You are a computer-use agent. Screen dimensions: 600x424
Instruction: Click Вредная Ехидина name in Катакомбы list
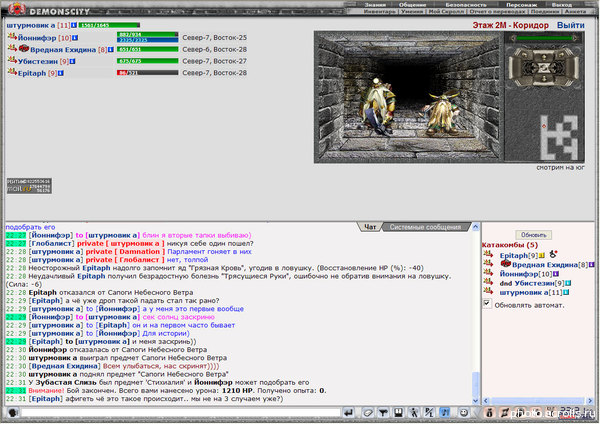pos(545,264)
